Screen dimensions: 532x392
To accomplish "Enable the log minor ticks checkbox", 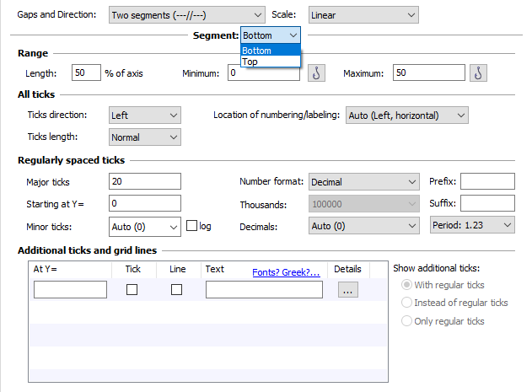I will [191, 226].
